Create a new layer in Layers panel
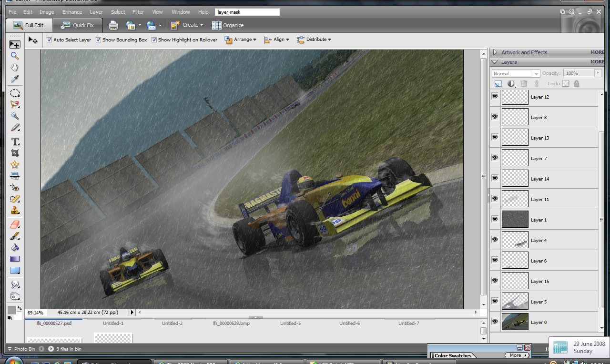Viewport: 610px width, 364px height. [498, 84]
